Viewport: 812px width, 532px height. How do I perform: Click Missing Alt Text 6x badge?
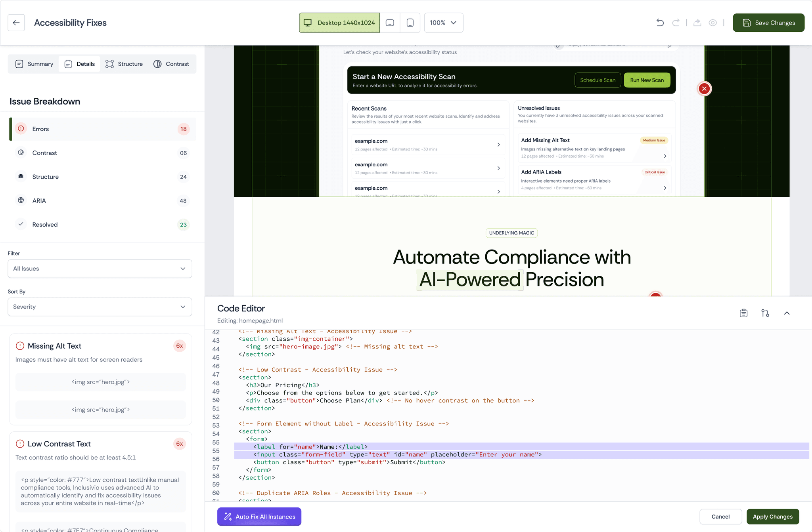[x=180, y=346]
